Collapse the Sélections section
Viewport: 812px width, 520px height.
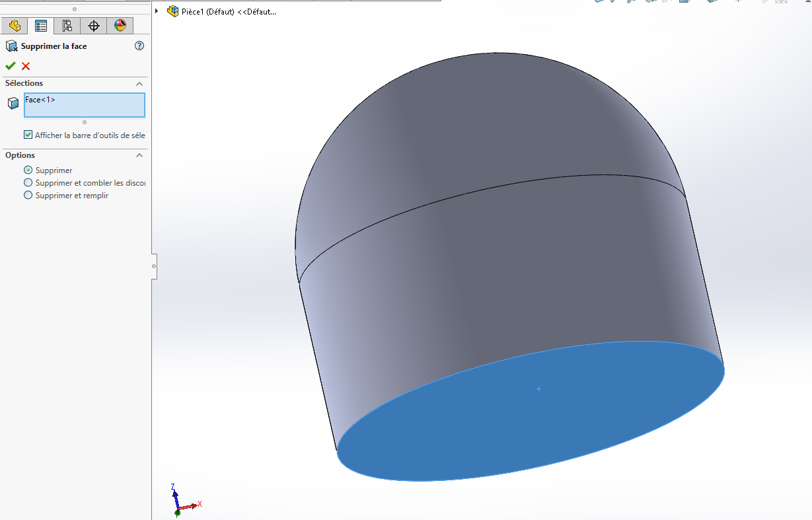point(139,84)
